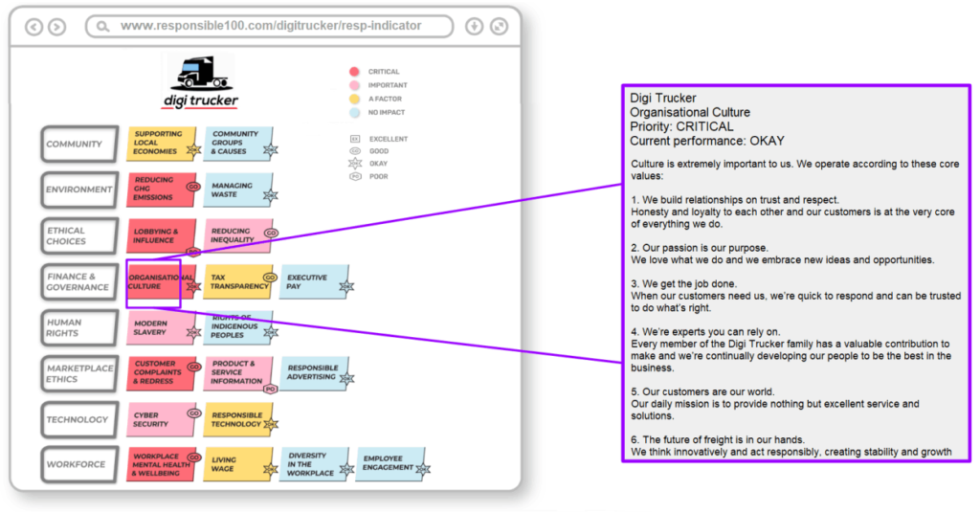Open the Responsible Technology card

[x=237, y=420]
